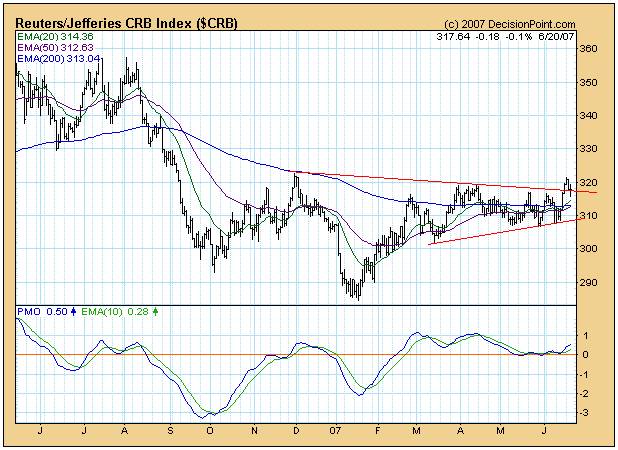Click the 6/20/07 date readout
The image size is (618, 450).
(557, 37)
